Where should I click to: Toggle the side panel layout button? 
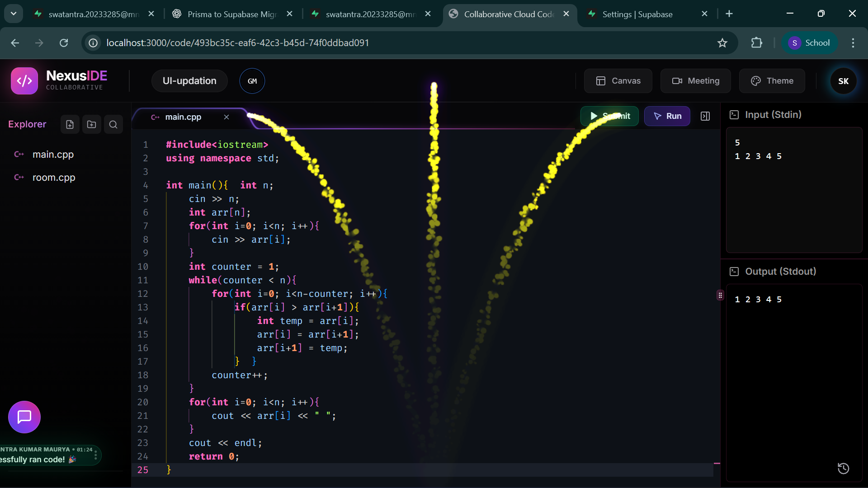(x=705, y=116)
